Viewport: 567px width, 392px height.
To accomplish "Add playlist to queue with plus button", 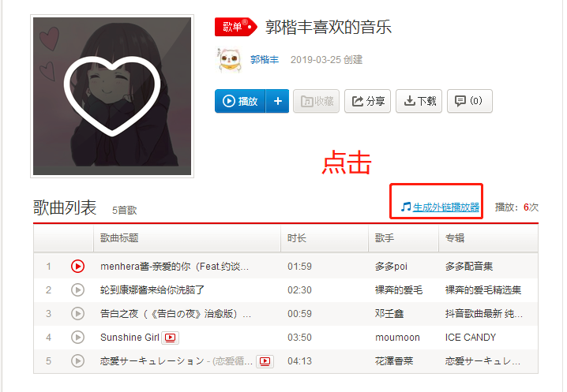I will (x=277, y=101).
